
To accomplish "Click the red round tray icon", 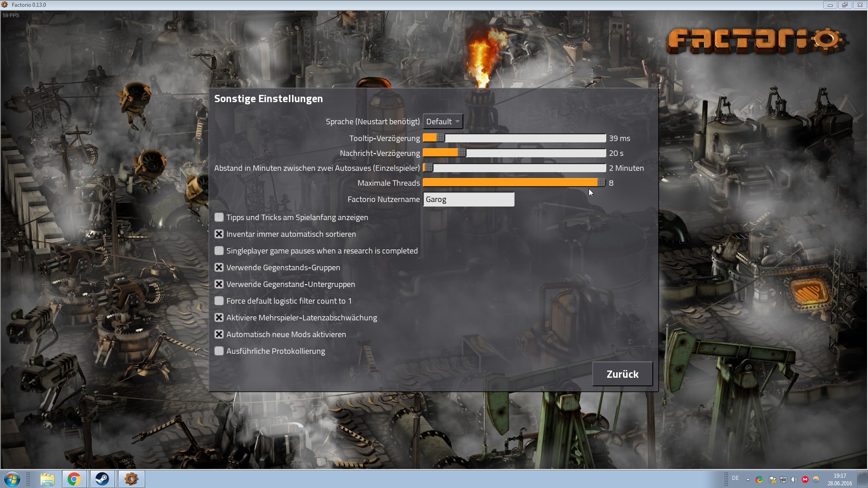I will pos(805,479).
